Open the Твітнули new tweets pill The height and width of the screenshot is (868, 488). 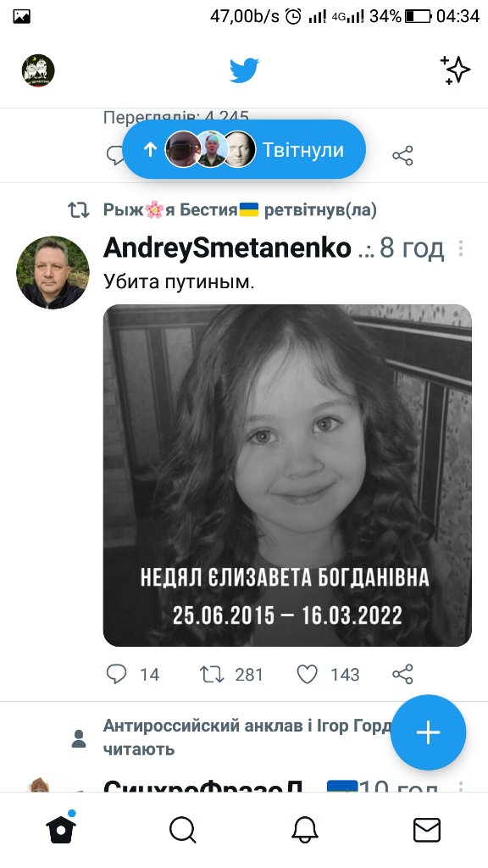click(244, 149)
